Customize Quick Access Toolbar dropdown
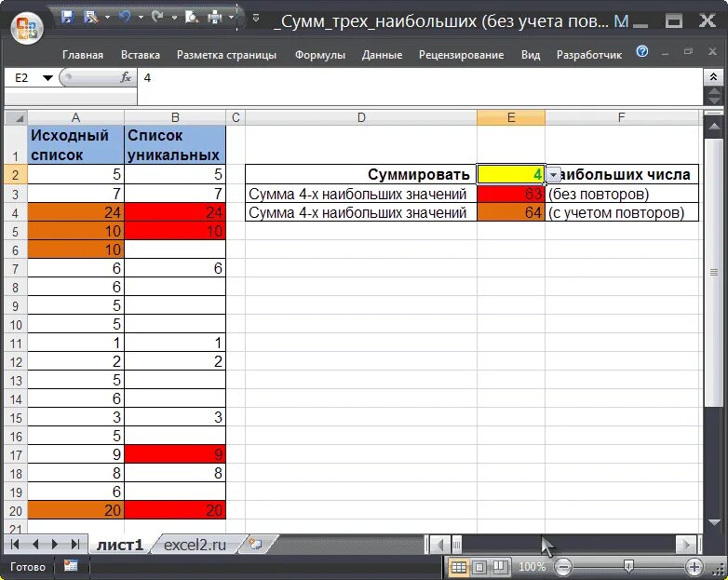 (256, 18)
